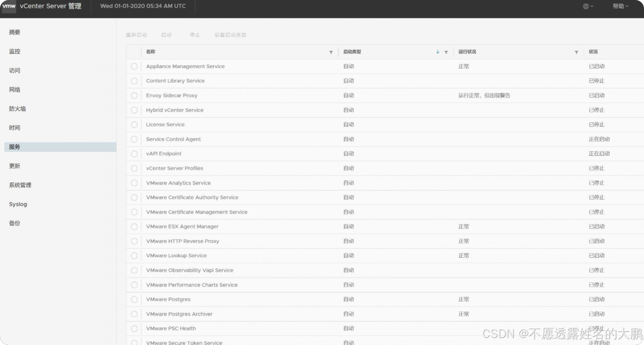Click 已停止 status for License Service
The width and height of the screenshot is (644, 345).
click(x=596, y=124)
